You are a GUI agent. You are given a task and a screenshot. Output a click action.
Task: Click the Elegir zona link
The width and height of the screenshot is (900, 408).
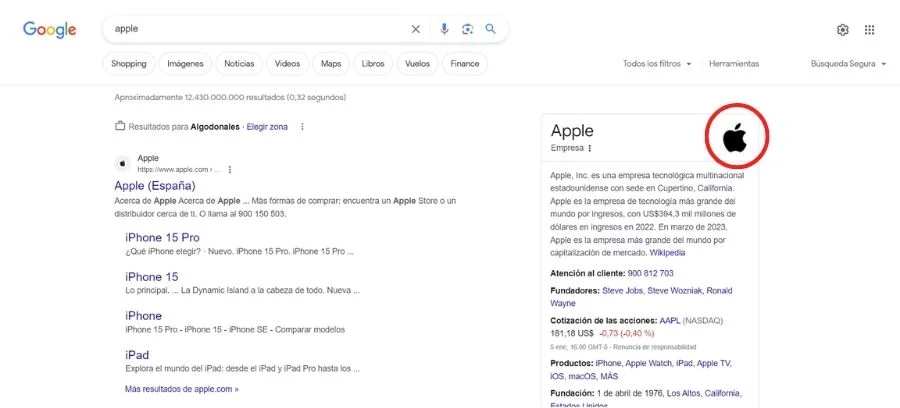[267, 127]
